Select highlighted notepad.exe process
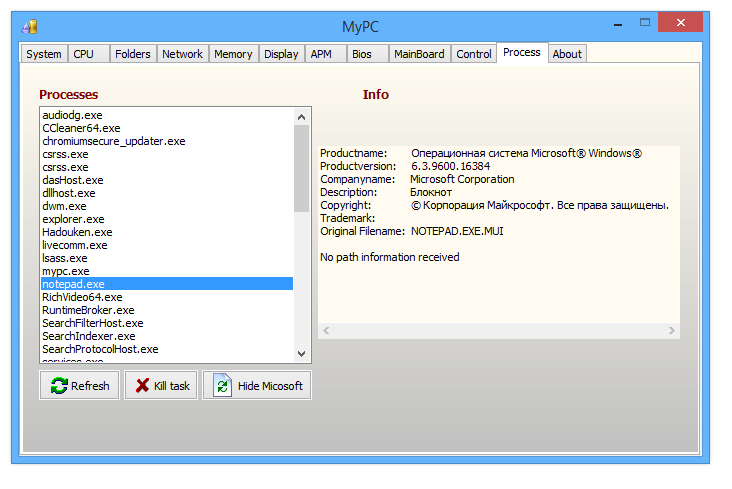Viewport: 732px width, 489px height. click(167, 284)
